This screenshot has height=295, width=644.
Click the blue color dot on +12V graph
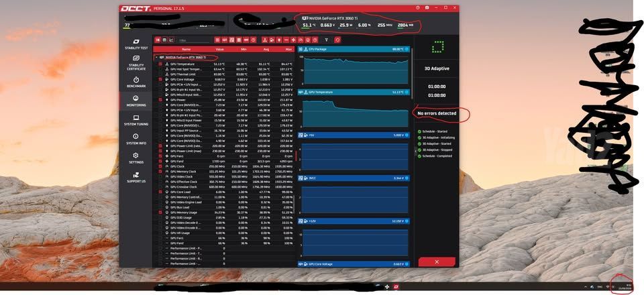407,221
